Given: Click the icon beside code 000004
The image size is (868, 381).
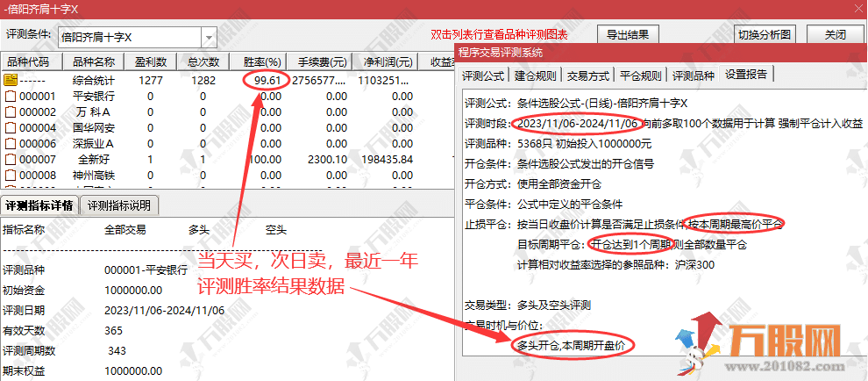Looking at the screenshot, I should (11, 129).
